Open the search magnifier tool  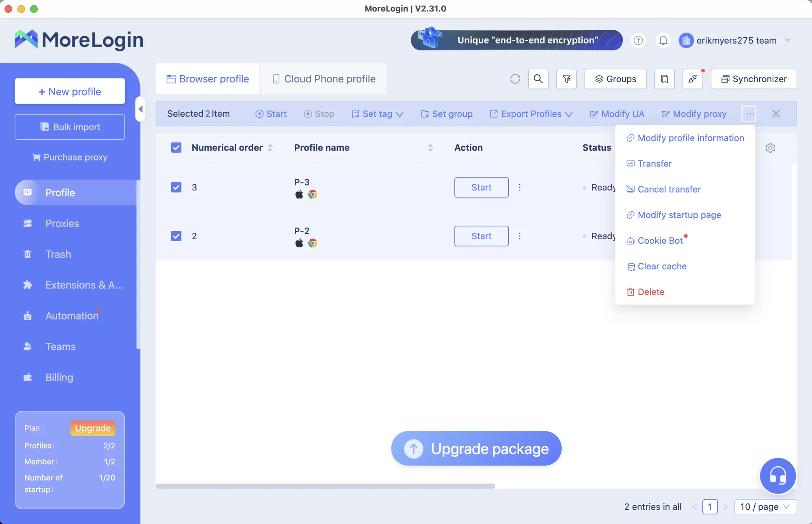tap(538, 79)
